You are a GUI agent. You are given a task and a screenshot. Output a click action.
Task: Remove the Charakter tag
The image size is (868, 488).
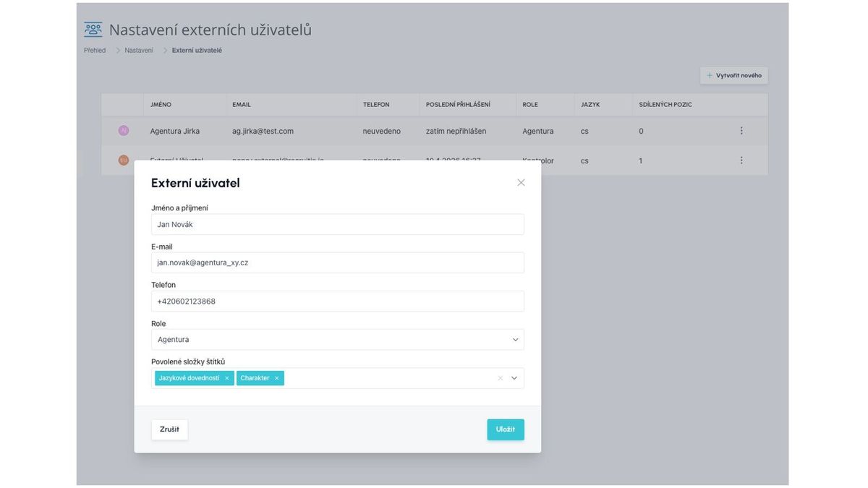click(x=276, y=378)
